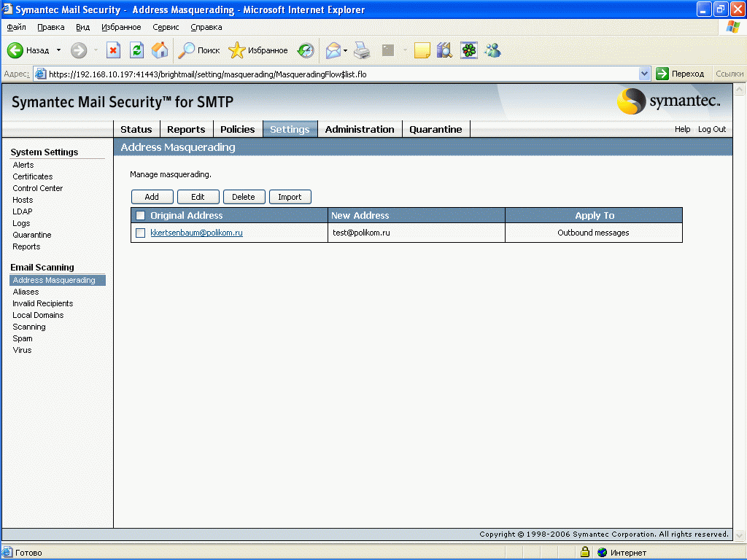Switch to the Policies tab

238,129
